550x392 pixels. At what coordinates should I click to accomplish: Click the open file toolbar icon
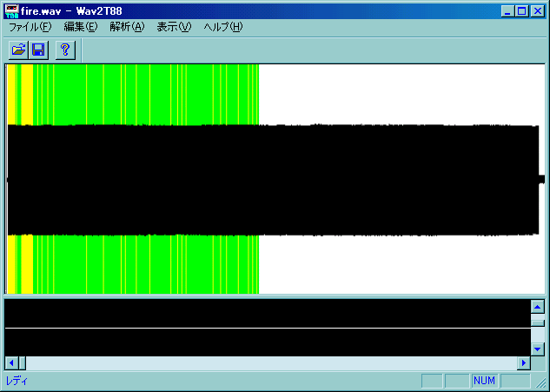[17, 50]
